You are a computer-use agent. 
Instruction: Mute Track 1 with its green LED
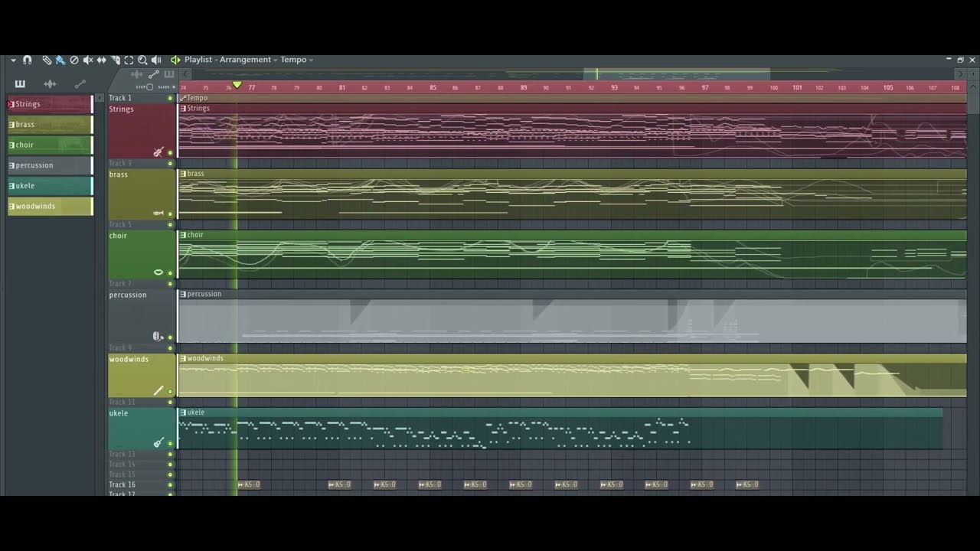tap(170, 98)
